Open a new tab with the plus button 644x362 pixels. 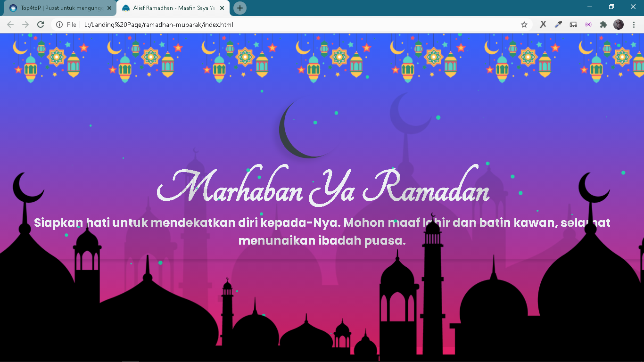click(240, 8)
